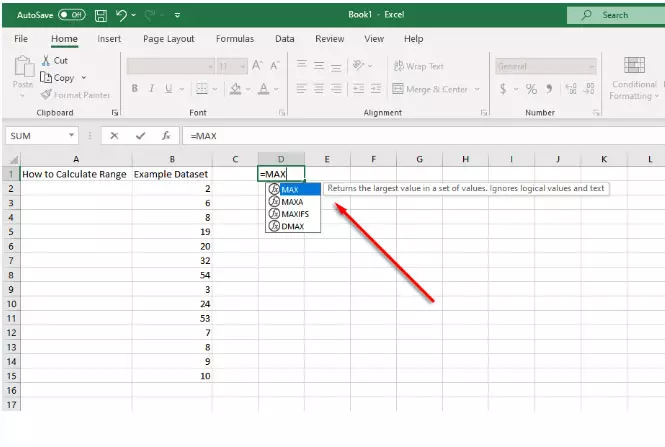This screenshot has height=447, width=665.
Task: Click the Insert Function fx icon
Action: [166, 136]
